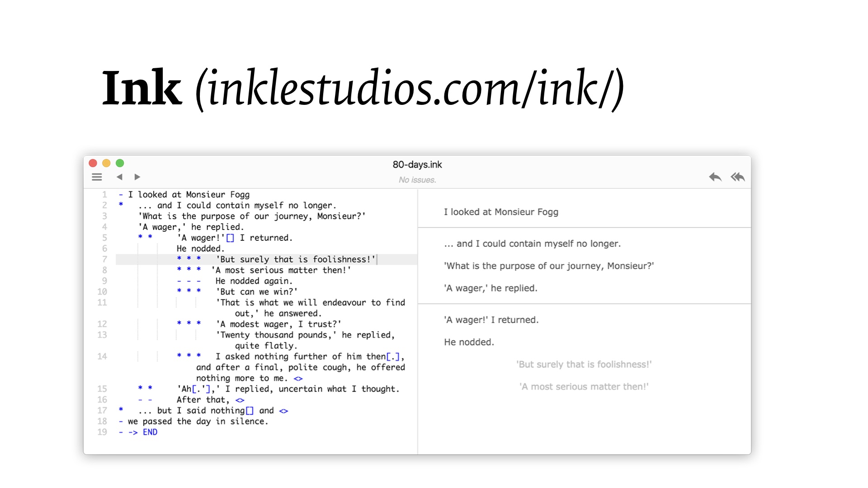Click preview text 'What is the purpose of our journey'
The width and height of the screenshot is (868, 488).
[x=549, y=266]
